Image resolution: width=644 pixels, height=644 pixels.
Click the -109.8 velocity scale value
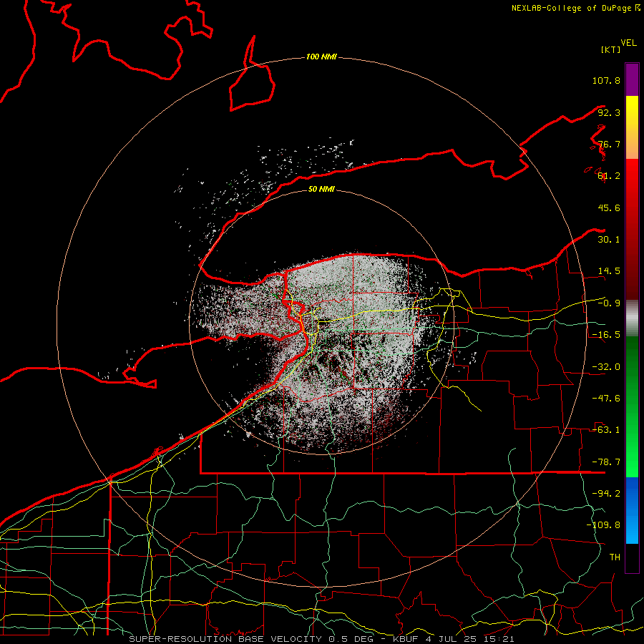tap(603, 525)
